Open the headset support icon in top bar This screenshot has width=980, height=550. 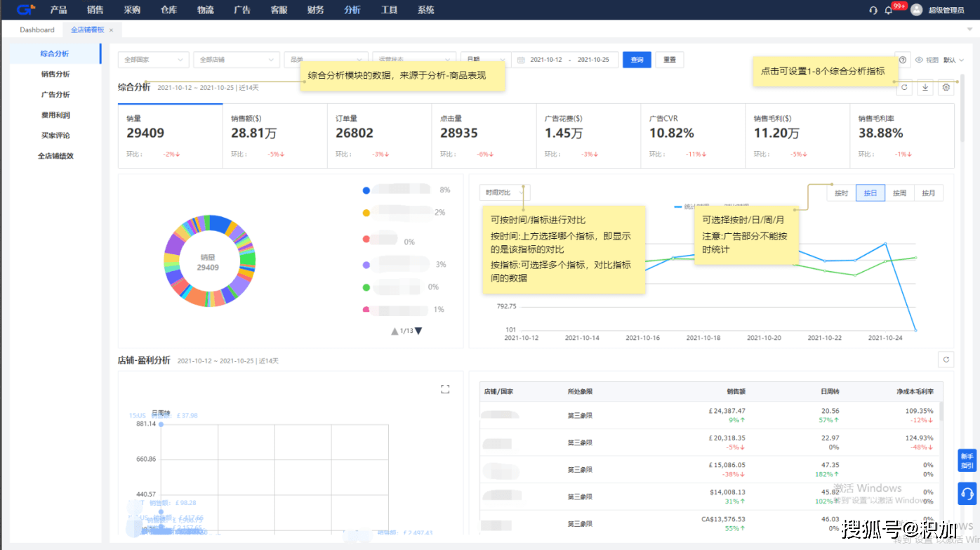873,10
